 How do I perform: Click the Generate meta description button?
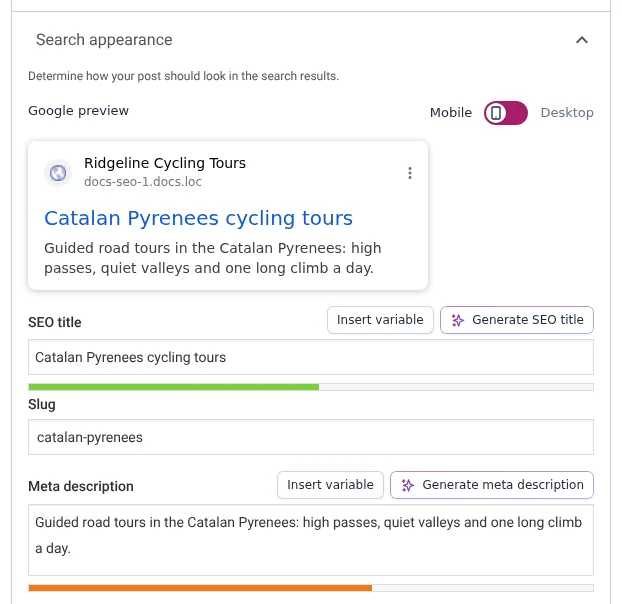[x=491, y=485]
